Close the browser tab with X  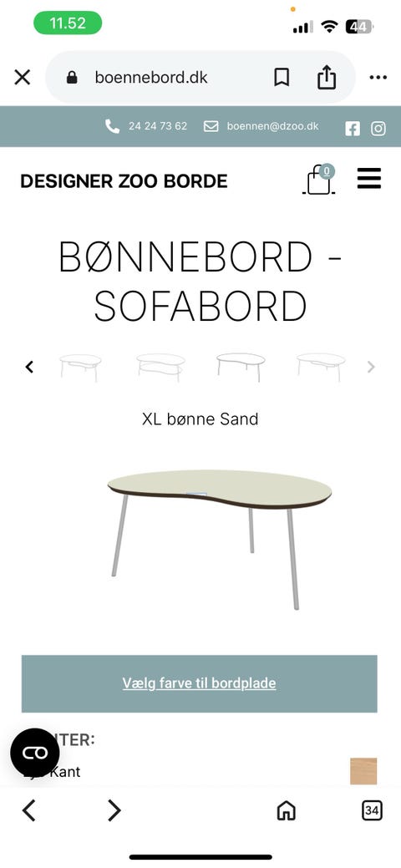click(x=23, y=78)
